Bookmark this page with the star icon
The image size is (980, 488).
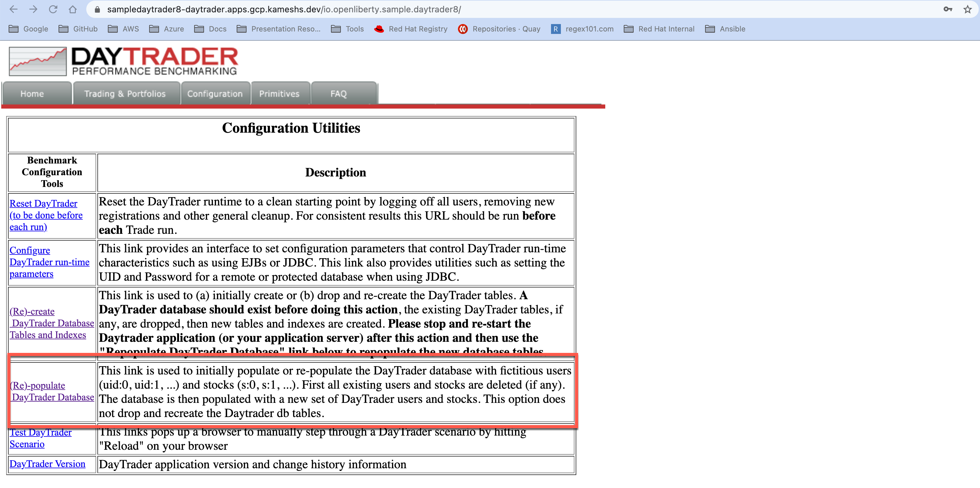[x=967, y=10]
